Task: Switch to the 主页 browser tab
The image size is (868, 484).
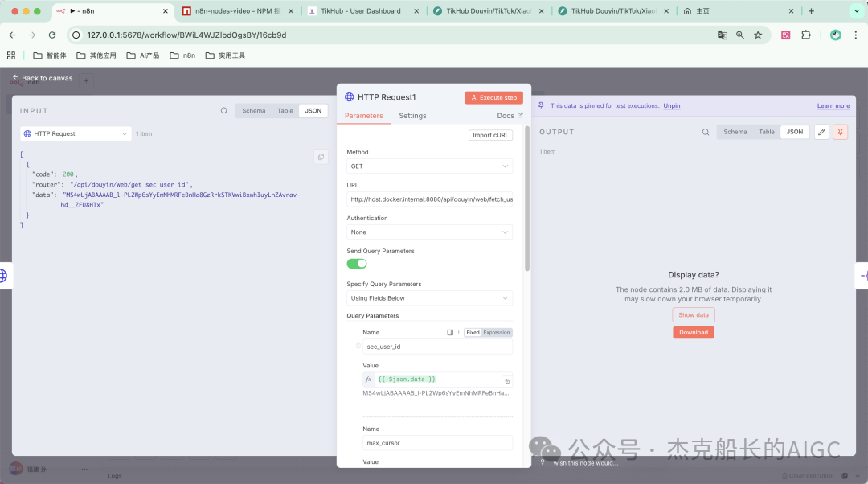Action: [736, 11]
